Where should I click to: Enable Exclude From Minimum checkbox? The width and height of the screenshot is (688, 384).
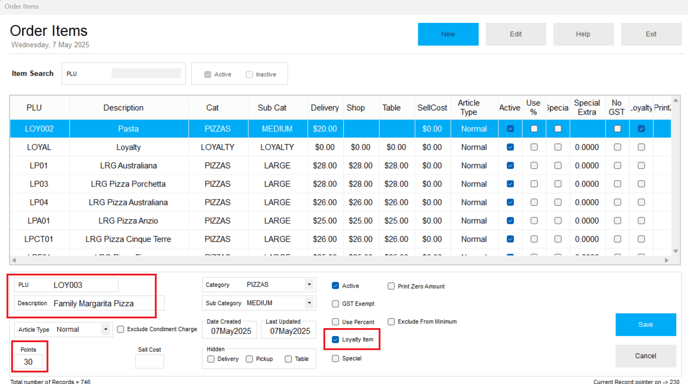pyautogui.click(x=391, y=322)
